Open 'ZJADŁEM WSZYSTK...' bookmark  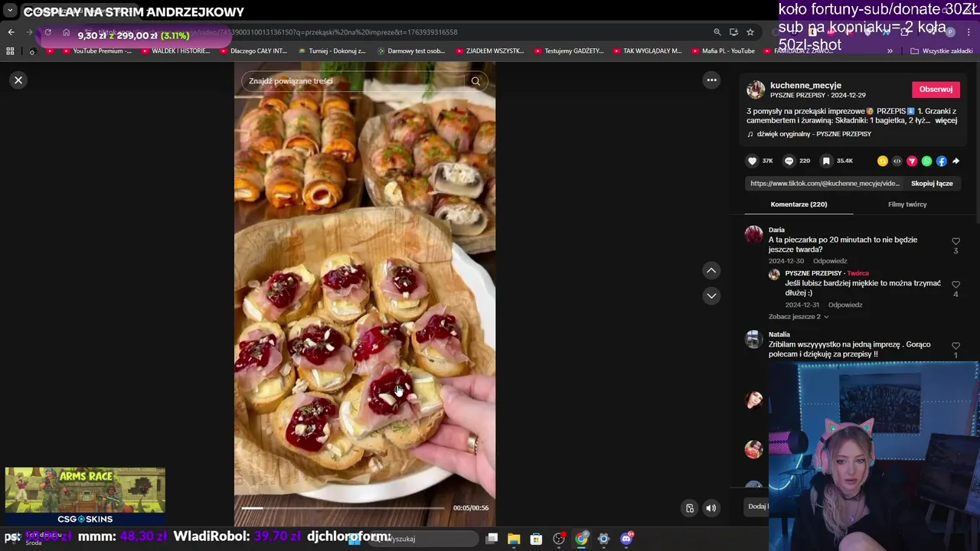(490, 51)
